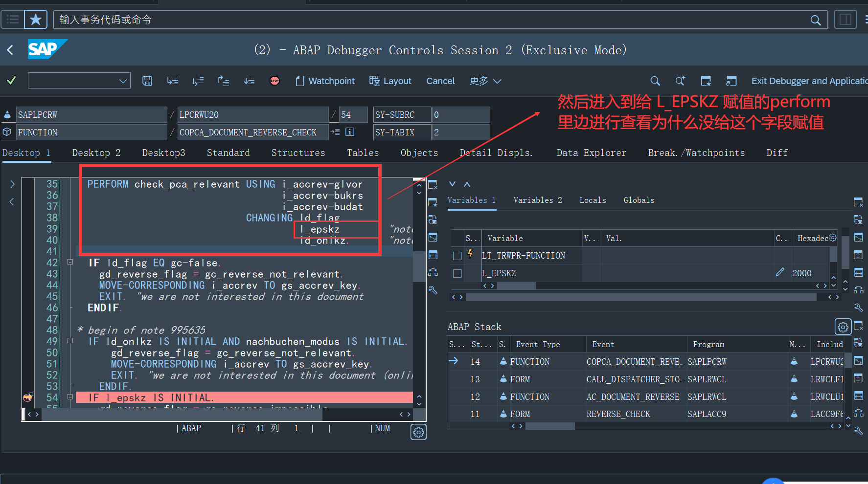Open the Tables tab

click(x=363, y=153)
